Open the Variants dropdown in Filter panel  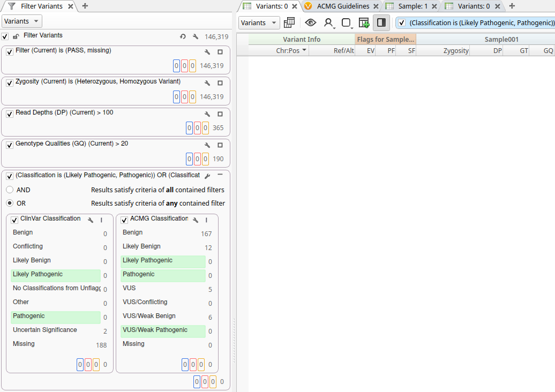pyautogui.click(x=22, y=21)
